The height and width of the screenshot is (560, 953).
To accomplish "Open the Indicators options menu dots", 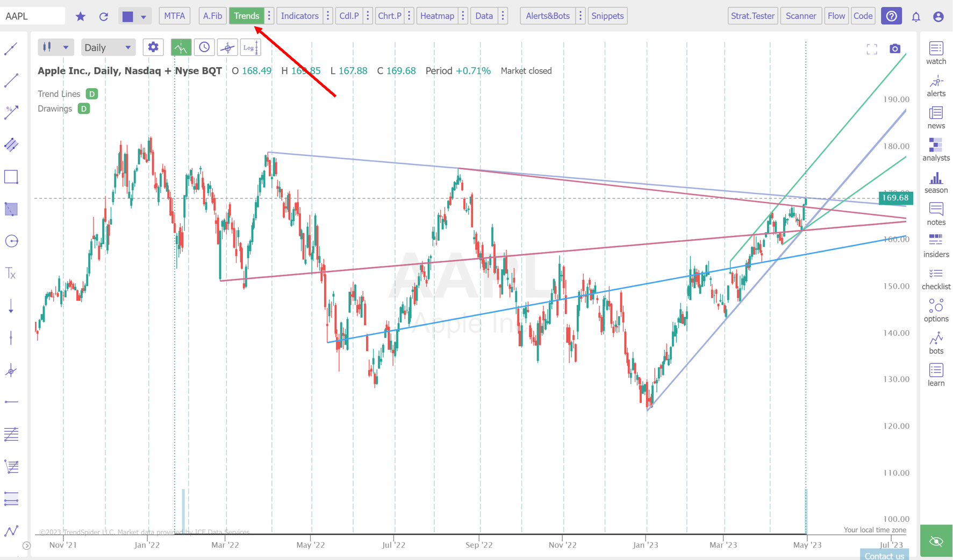I will click(x=328, y=16).
